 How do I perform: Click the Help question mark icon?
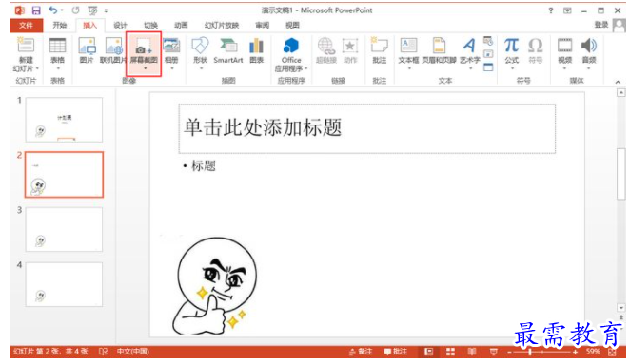[x=551, y=10]
